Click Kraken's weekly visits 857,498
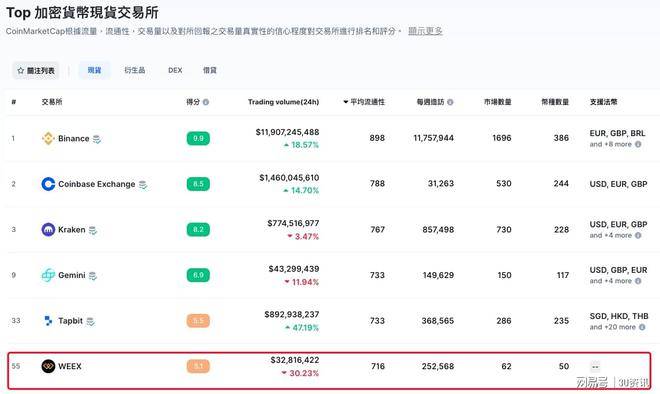This screenshot has height=394, width=660. click(438, 229)
